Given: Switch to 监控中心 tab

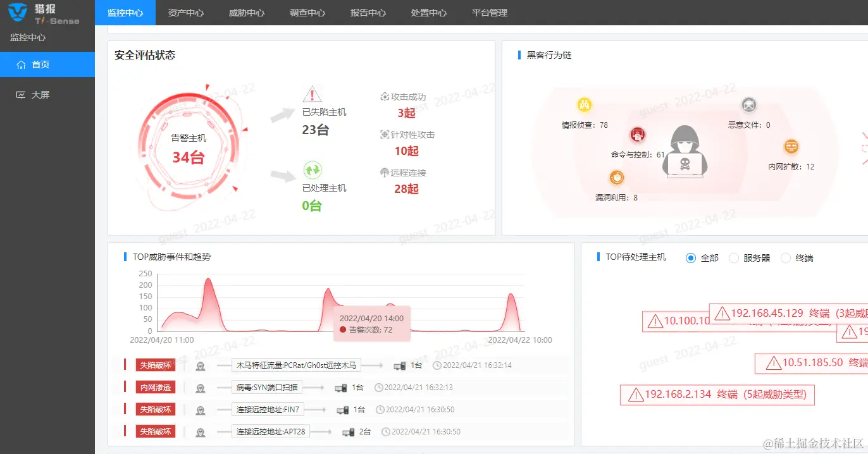Looking at the screenshot, I should click(125, 13).
